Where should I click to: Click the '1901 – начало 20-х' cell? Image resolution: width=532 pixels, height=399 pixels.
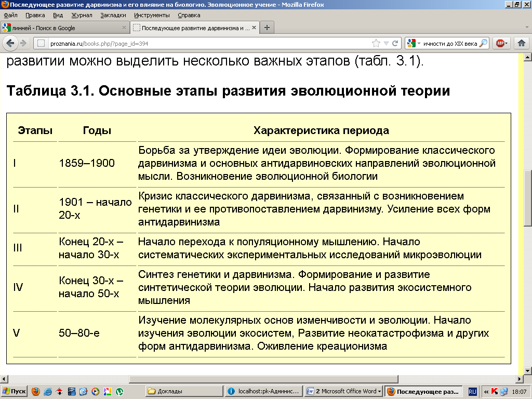coord(95,208)
